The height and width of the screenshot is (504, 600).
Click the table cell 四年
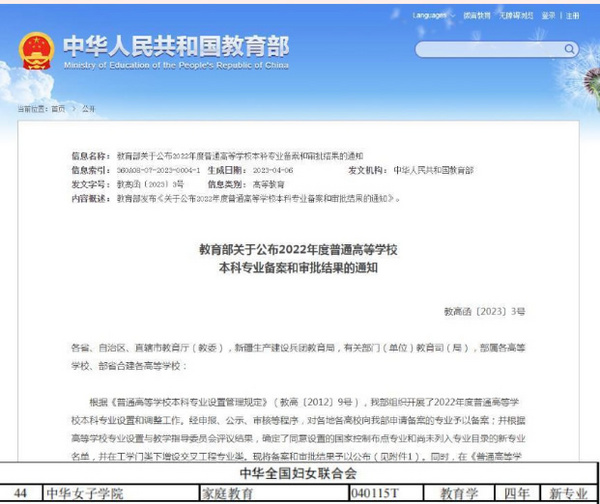pos(517,493)
